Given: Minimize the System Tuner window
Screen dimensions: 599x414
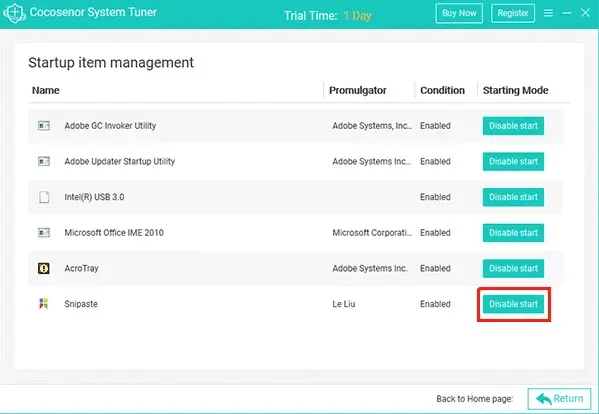Looking at the screenshot, I should coord(567,13).
